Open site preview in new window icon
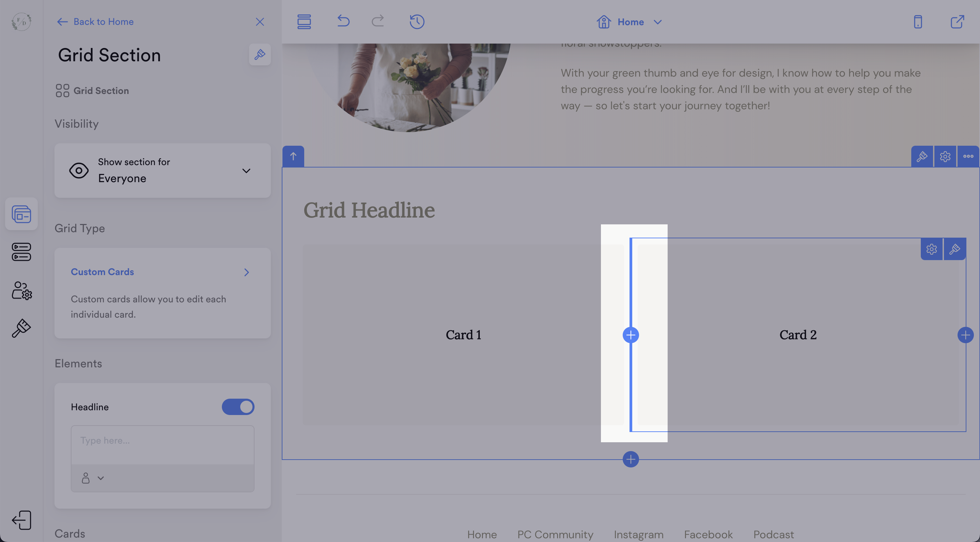Screen dimensions: 980x542 [x=957, y=22]
